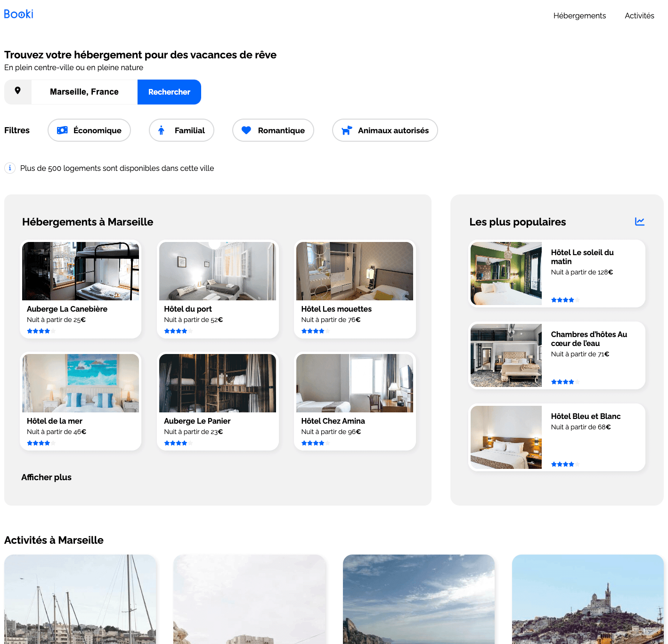The width and height of the screenshot is (668, 644).
Task: Select the Auberge La Canebière title
Action: point(67,309)
